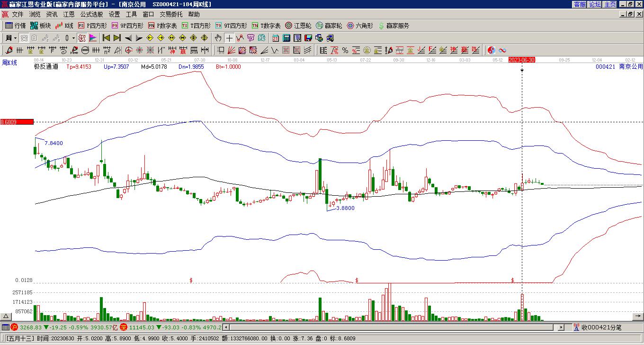Click the colored flag icon
Screen dimensions: 644x345
tap(93, 38)
